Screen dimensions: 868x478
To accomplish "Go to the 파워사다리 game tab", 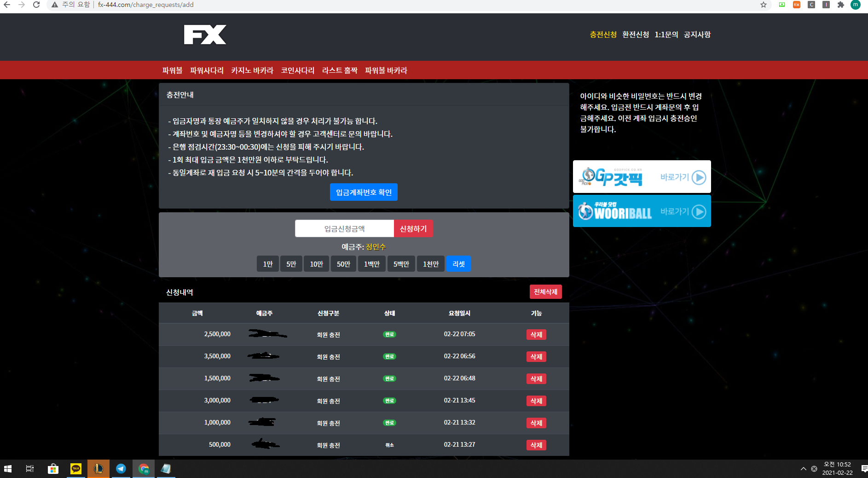I will [x=207, y=70].
